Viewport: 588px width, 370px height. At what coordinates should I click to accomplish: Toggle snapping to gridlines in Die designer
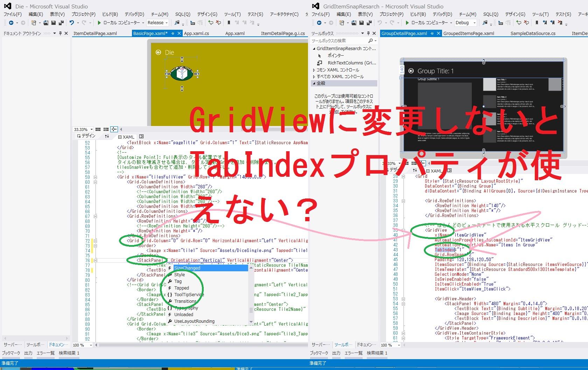tap(106, 130)
